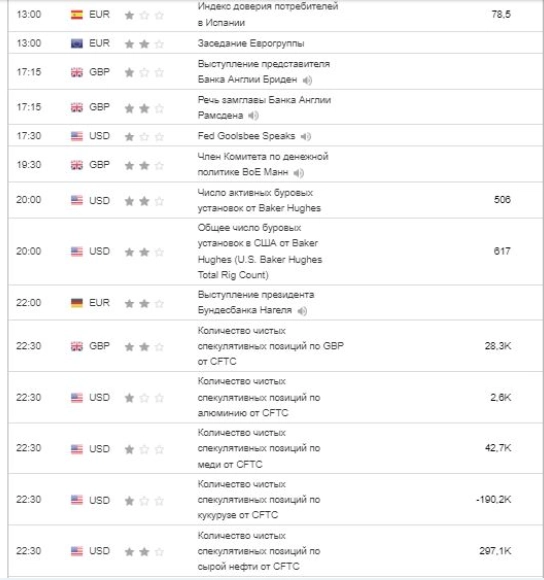Open спекулятивных позиций по меди event
Image resolution: width=544 pixels, height=580 pixels.
tap(259, 448)
